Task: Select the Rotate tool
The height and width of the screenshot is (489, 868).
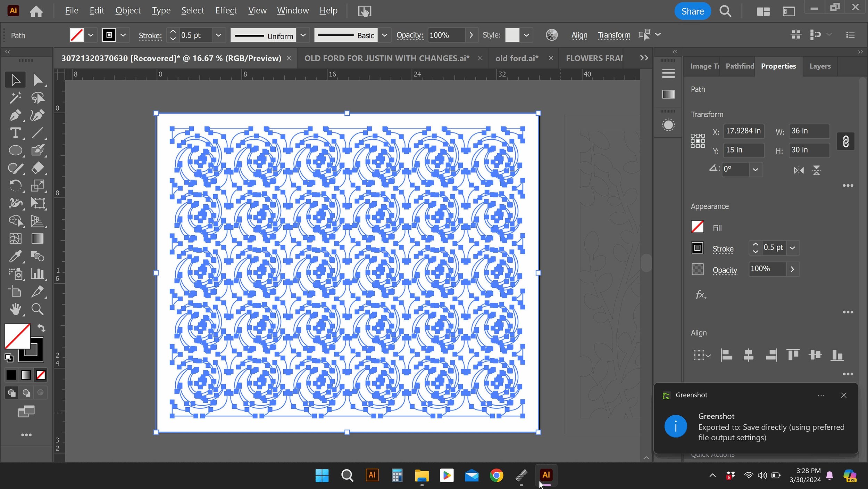Action: tap(15, 186)
